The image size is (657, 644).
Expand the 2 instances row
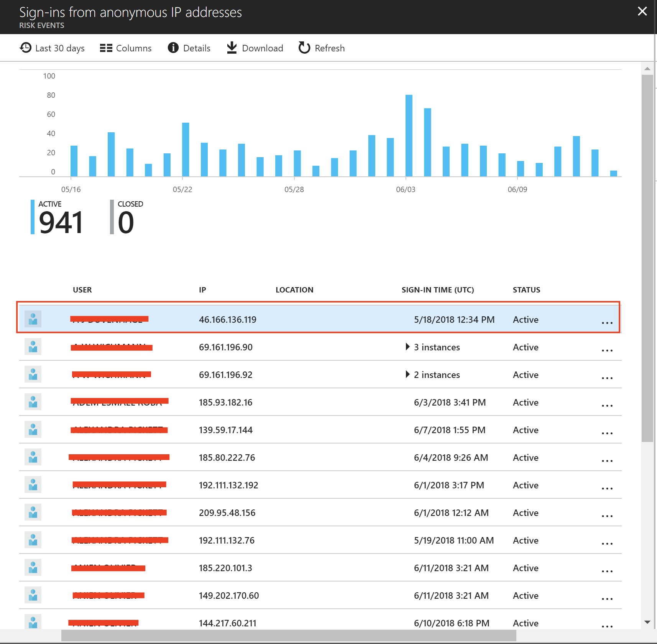point(407,375)
